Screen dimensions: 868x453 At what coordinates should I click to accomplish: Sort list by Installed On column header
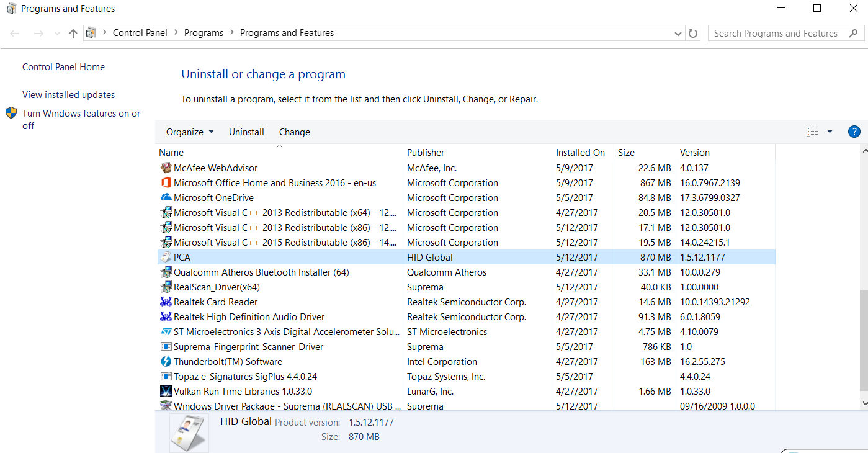(x=583, y=152)
